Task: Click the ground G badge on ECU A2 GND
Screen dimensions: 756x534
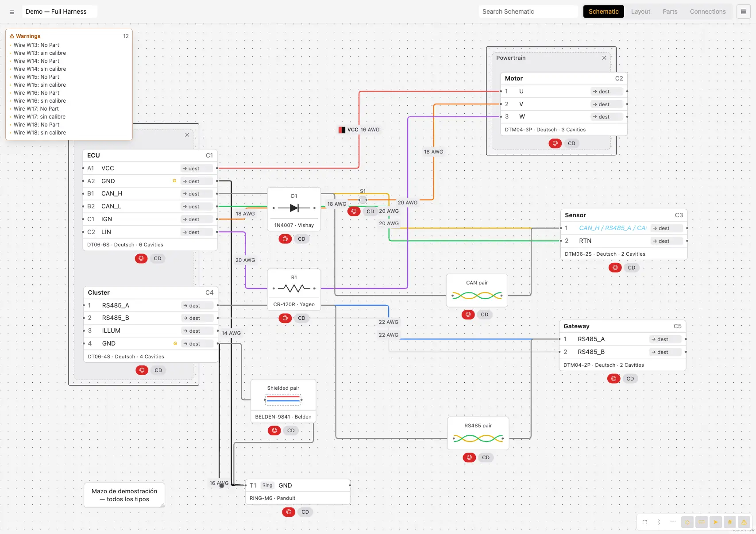Action: pyautogui.click(x=174, y=181)
